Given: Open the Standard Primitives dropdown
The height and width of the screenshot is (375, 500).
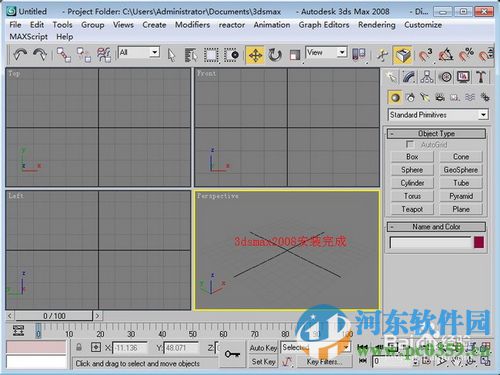Looking at the screenshot, I should point(438,115).
